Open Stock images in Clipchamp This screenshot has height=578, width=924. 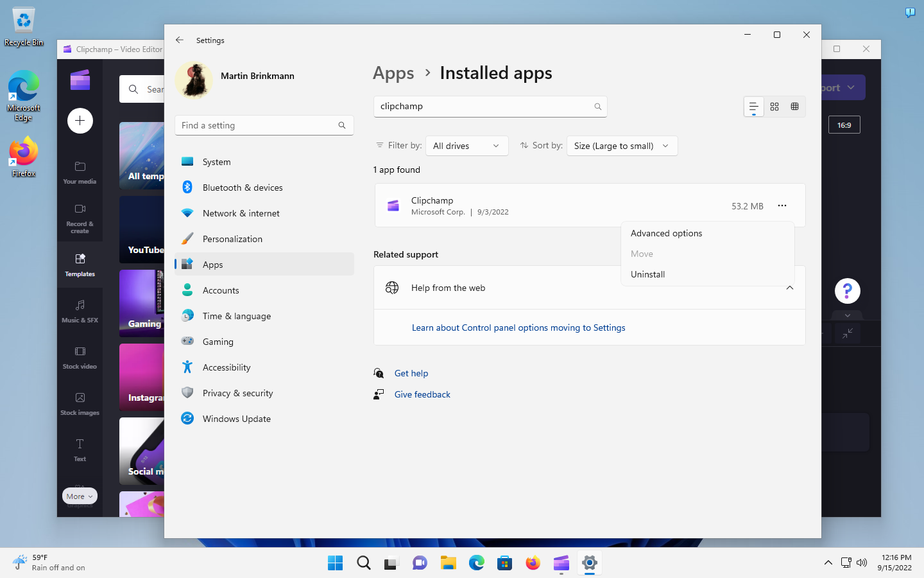tap(80, 403)
